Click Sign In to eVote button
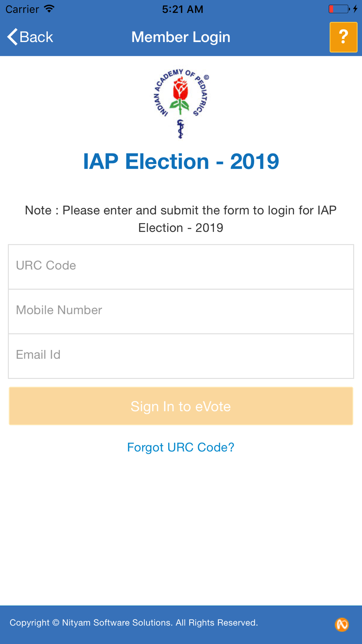Screen dimensions: 362x644 (181, 406)
